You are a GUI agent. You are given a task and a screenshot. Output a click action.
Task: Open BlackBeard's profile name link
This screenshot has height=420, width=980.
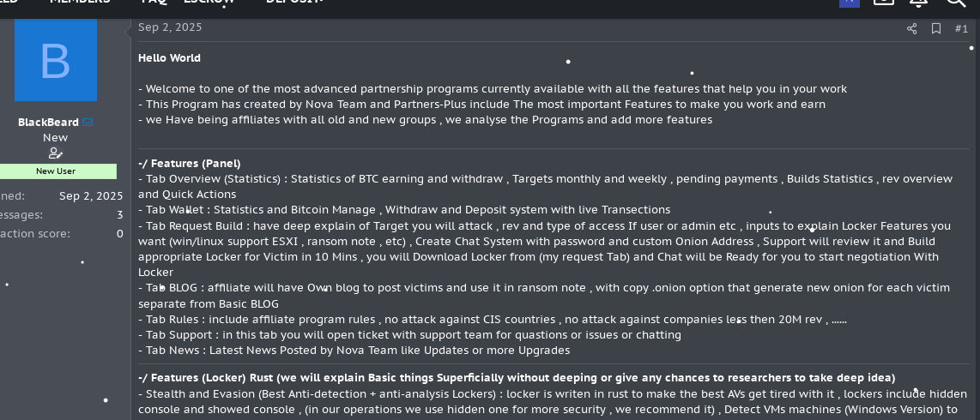(48, 123)
